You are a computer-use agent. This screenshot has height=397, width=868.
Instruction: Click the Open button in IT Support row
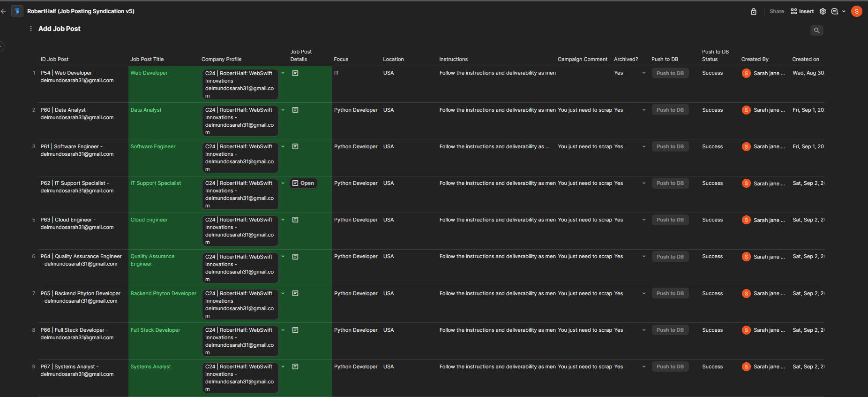click(303, 183)
